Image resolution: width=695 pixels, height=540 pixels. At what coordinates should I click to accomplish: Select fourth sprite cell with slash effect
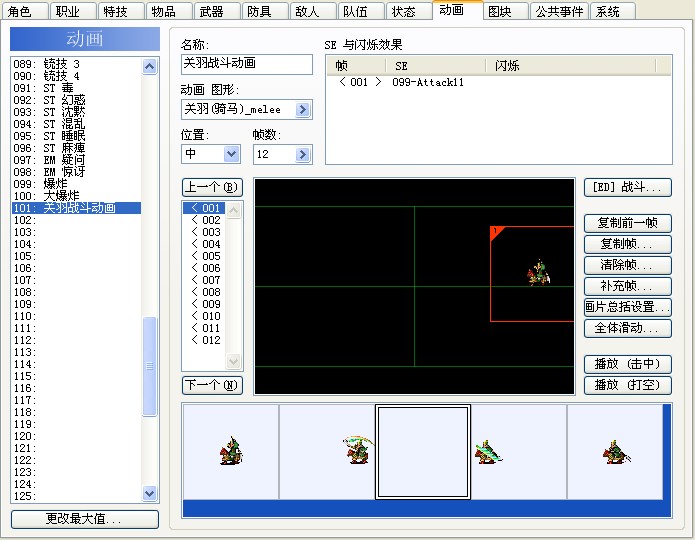coord(519,451)
